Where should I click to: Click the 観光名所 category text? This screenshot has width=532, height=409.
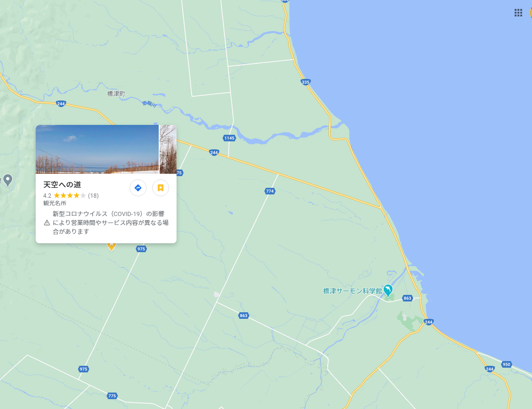pos(54,203)
